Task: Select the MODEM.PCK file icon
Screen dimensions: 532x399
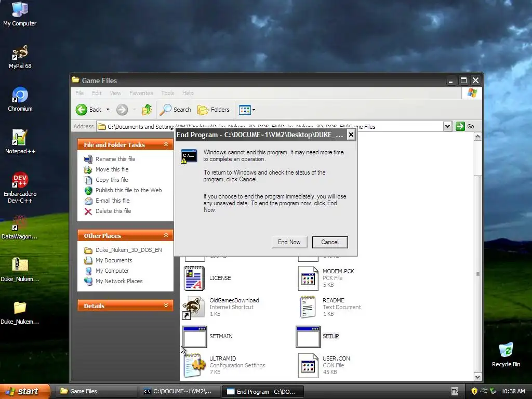Action: 308,278
